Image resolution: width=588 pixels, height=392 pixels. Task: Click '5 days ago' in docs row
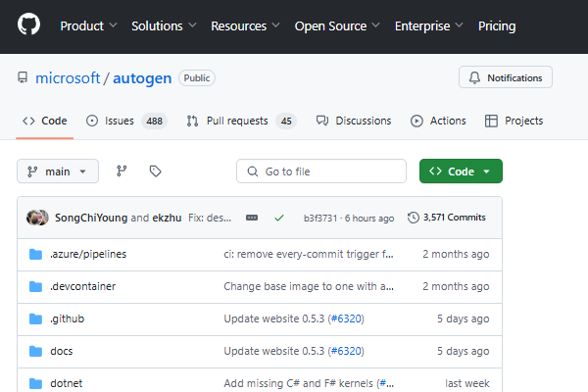click(463, 351)
